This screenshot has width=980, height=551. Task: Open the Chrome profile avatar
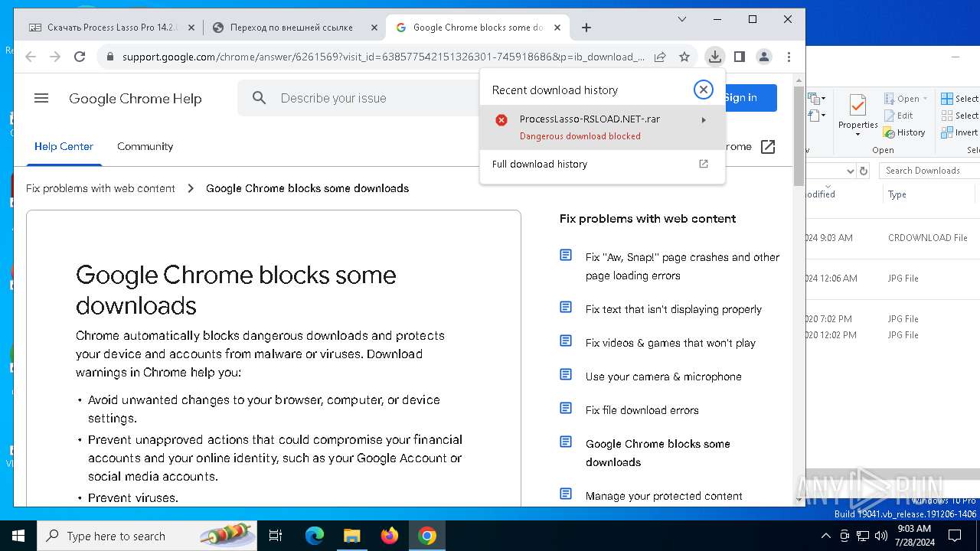click(x=764, y=57)
